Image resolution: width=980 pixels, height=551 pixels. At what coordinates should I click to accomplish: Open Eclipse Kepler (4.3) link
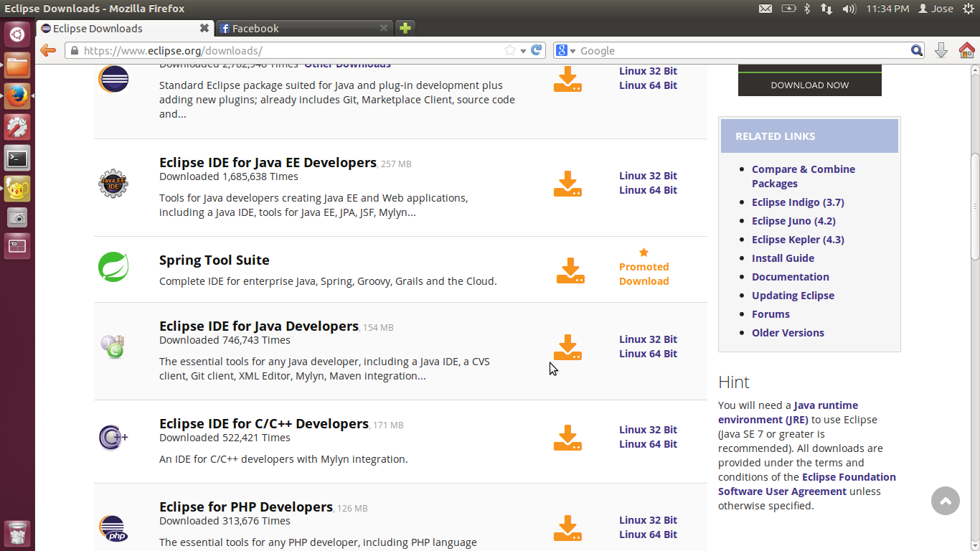click(798, 240)
